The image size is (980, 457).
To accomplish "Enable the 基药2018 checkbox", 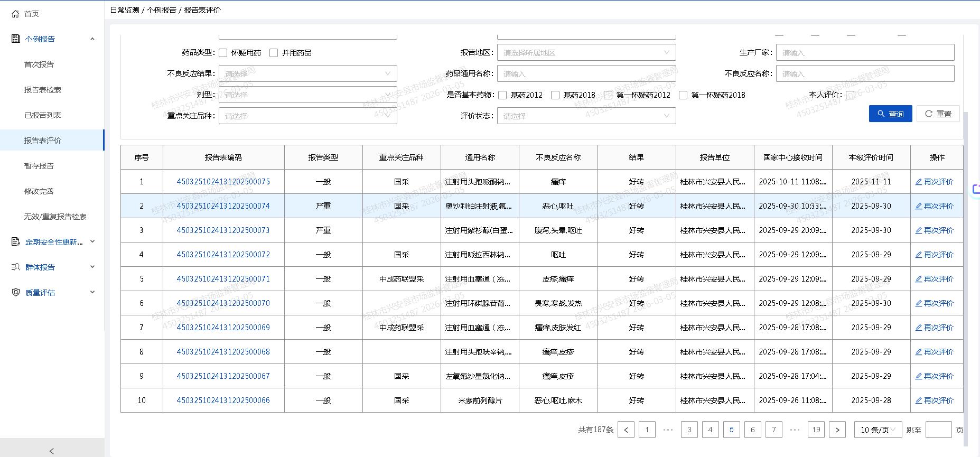I will (555, 95).
